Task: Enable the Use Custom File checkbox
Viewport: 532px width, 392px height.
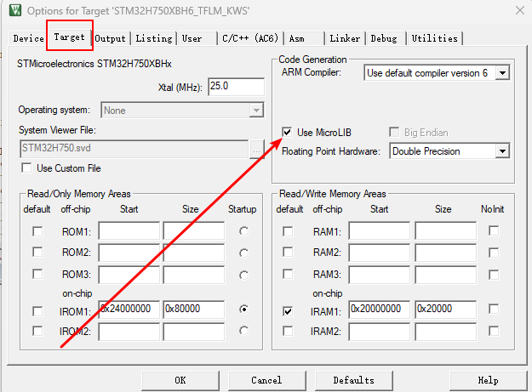Action: (x=26, y=168)
